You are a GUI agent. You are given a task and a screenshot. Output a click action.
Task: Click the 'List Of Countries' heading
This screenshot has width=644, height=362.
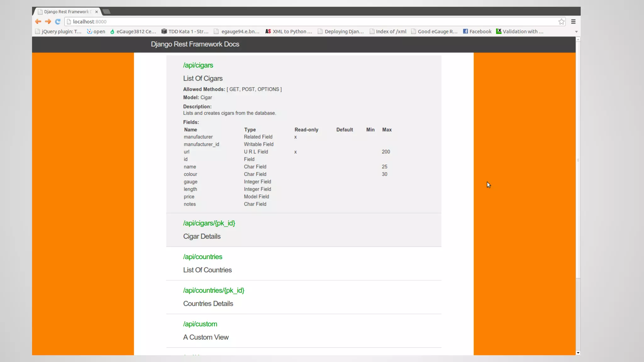(207, 270)
